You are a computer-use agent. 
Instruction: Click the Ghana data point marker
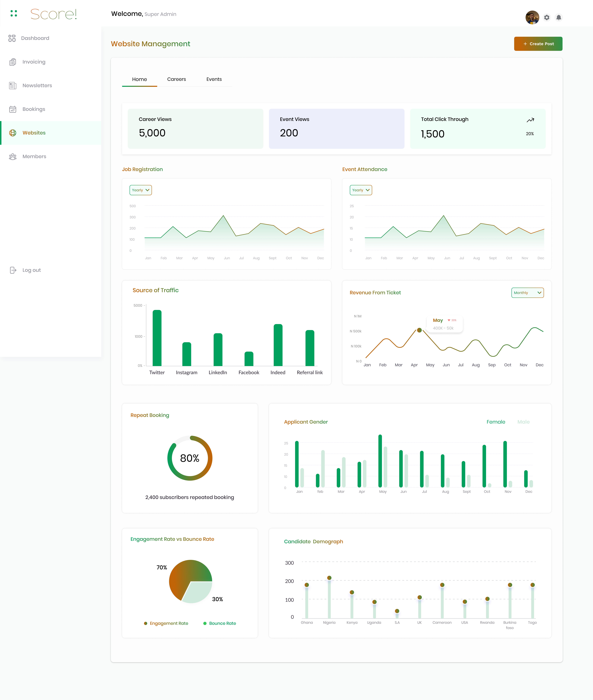[x=307, y=585]
